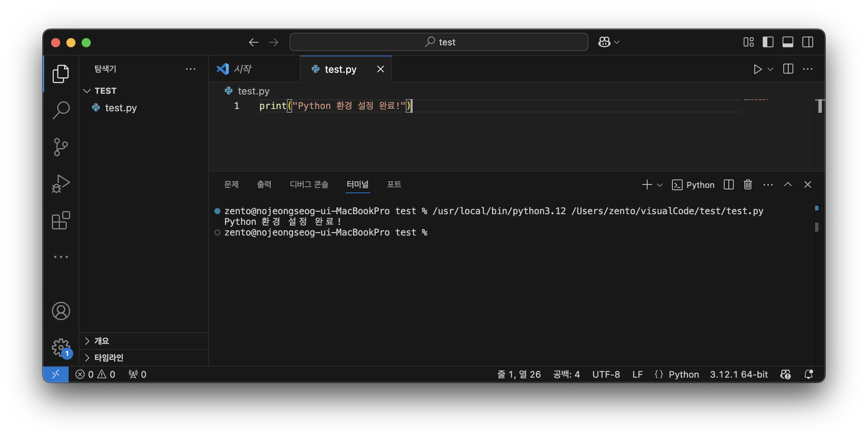
Task: Run the Python file with play button
Action: coord(757,69)
